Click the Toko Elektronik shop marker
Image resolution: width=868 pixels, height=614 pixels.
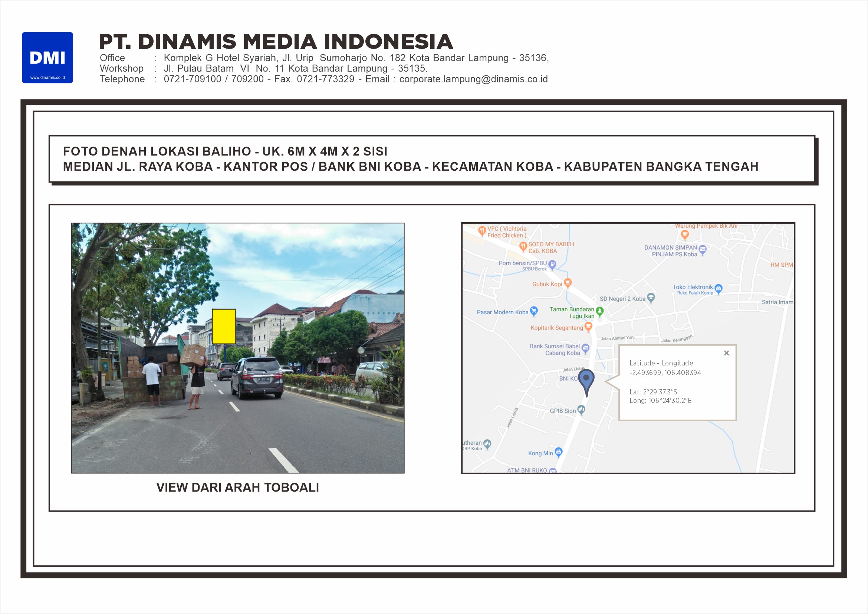[x=718, y=289]
